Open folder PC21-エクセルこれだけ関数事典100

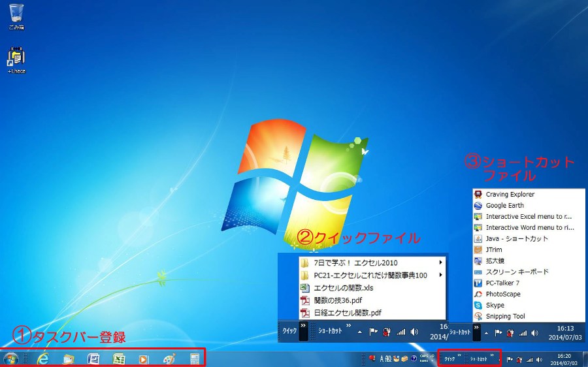[372, 275]
